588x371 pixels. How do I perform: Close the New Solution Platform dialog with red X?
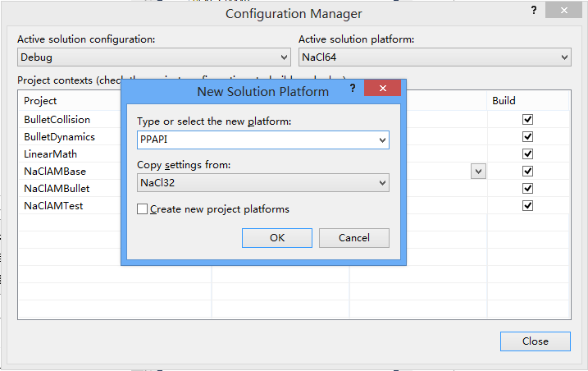(x=376, y=90)
